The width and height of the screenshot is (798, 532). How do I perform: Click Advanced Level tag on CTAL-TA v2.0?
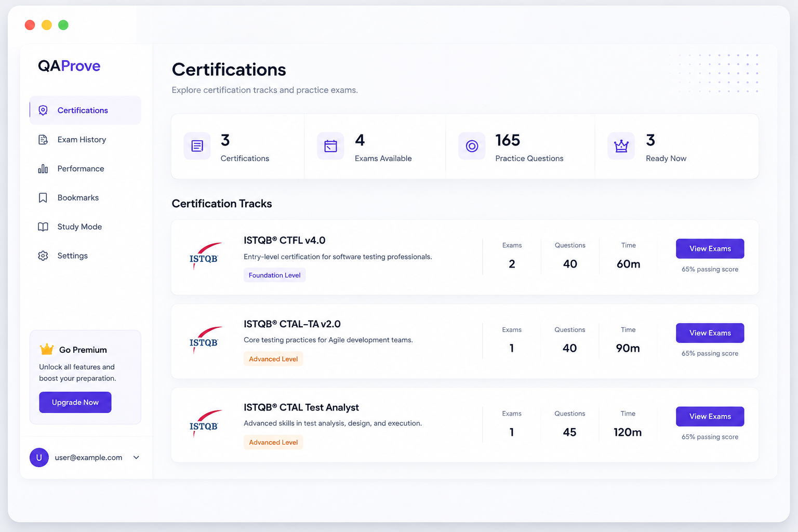tap(273, 359)
